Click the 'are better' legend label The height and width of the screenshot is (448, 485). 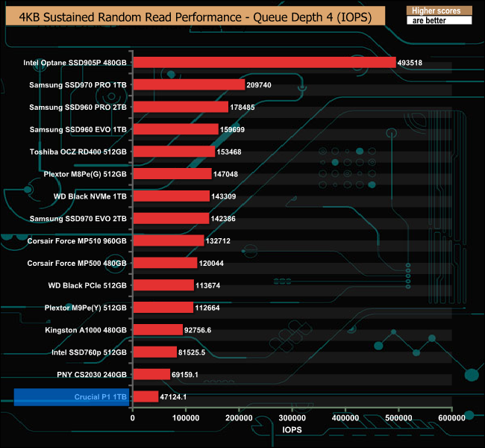point(429,20)
